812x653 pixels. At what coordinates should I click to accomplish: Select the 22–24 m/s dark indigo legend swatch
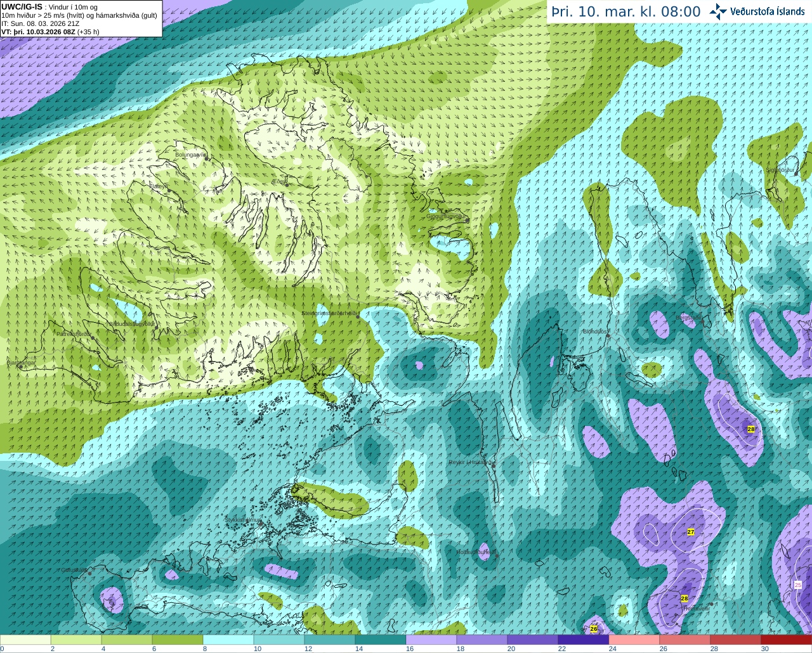[584, 640]
